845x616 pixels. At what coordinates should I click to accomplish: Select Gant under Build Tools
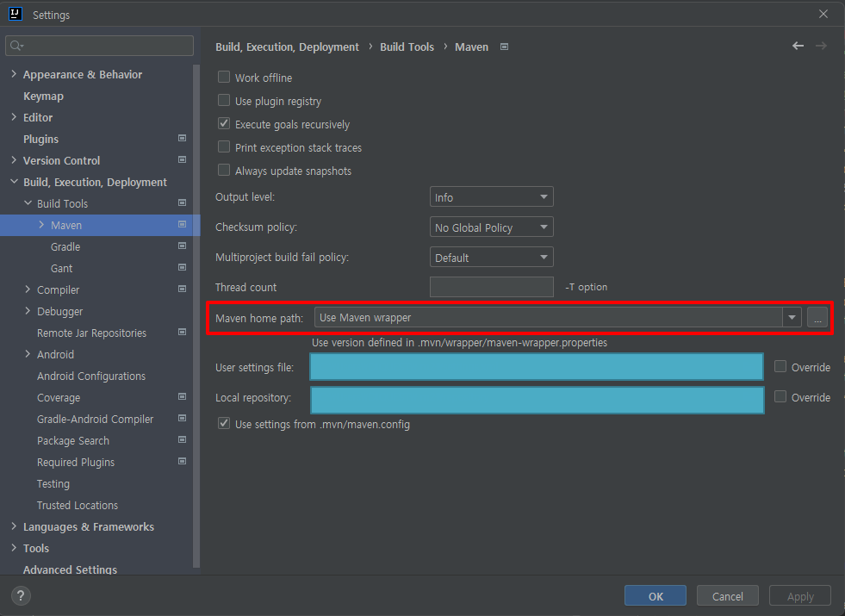(61, 269)
